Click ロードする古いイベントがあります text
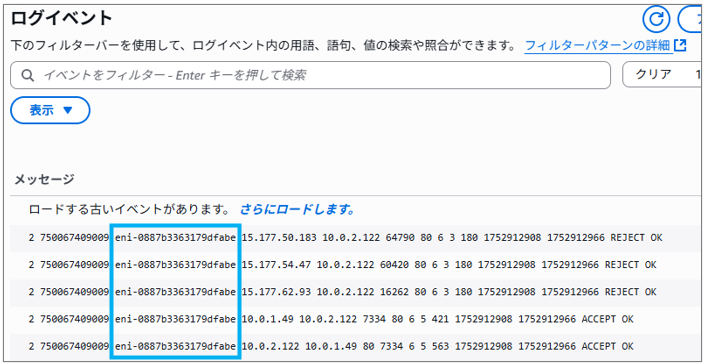The width and height of the screenshot is (703, 364). (x=129, y=210)
